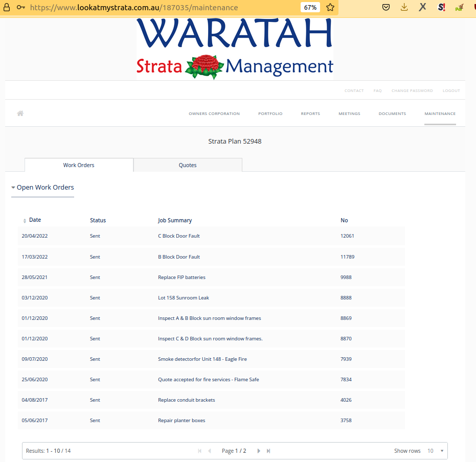Click the 67% zoom level indicator

pyautogui.click(x=310, y=7)
